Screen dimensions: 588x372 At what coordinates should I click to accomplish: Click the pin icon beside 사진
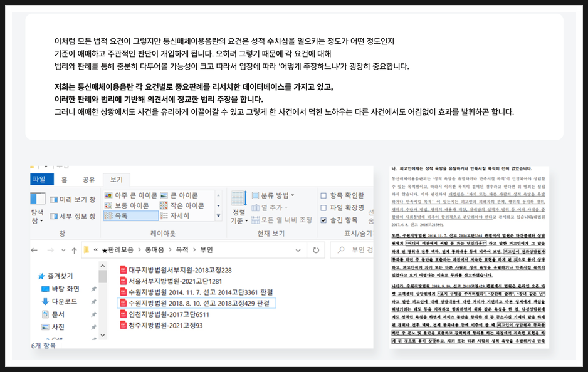coord(94,327)
